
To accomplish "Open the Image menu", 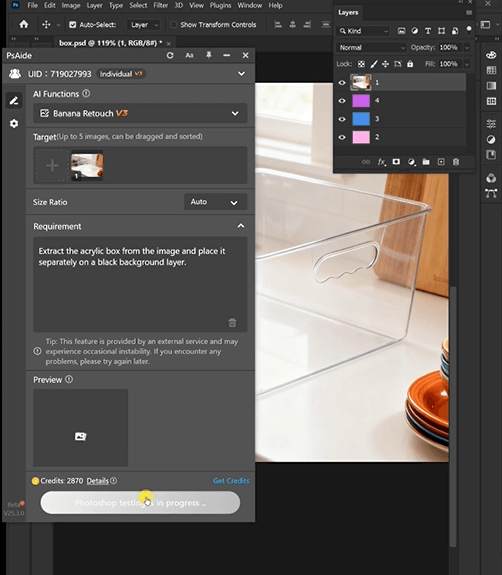I will coord(71,5).
